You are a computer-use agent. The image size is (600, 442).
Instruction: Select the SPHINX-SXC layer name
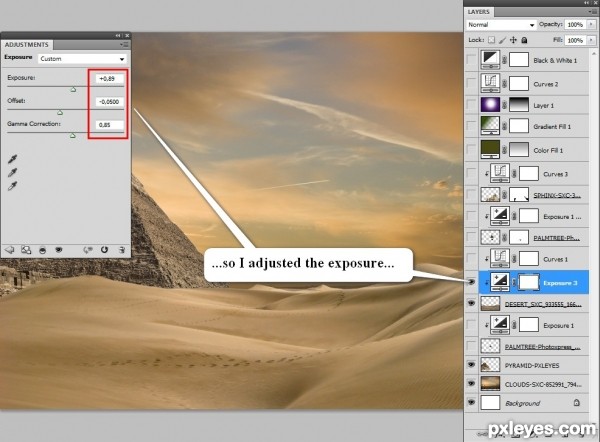[x=557, y=195]
